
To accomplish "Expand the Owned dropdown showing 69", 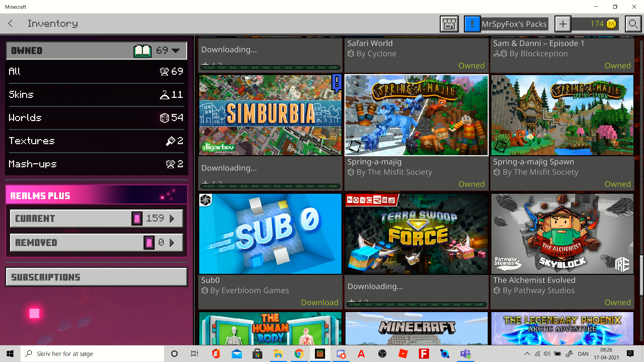I will click(x=176, y=51).
